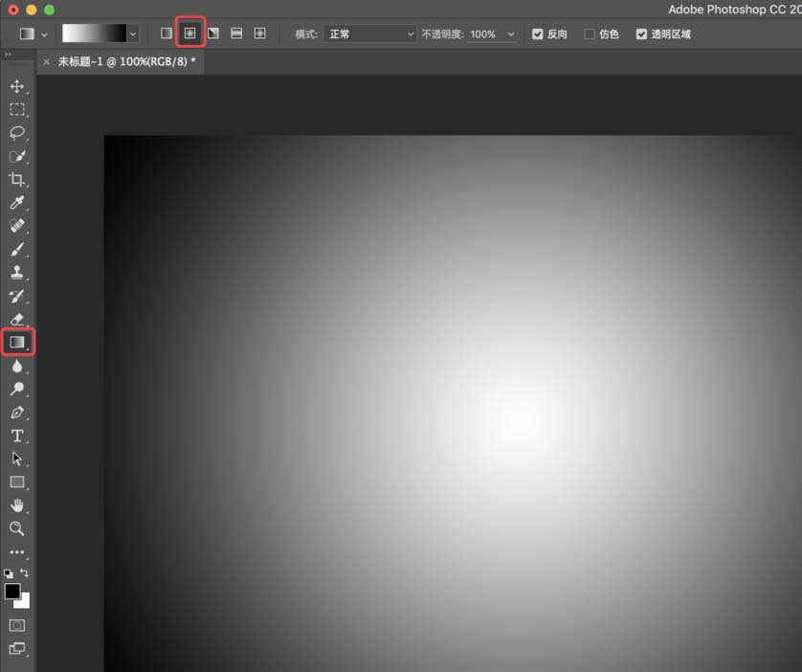Select the Horizontal Type tool
The image size is (802, 672).
tap(17, 436)
